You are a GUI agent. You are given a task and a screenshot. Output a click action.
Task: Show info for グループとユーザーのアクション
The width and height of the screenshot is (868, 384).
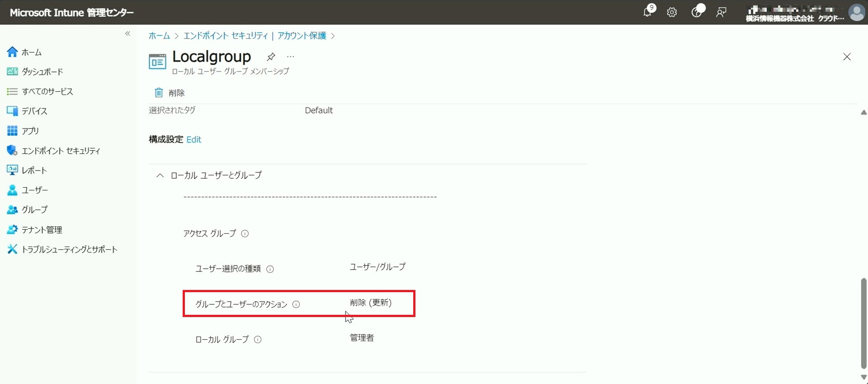point(296,304)
